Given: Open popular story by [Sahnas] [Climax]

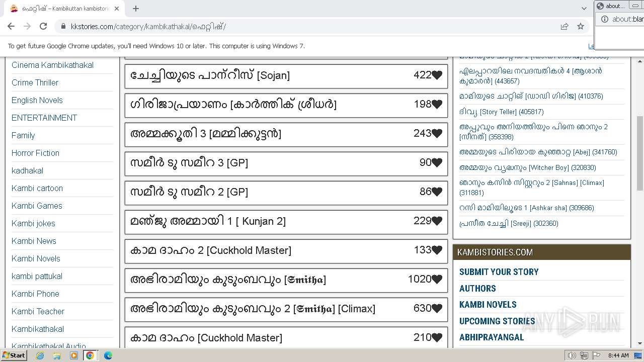Looking at the screenshot, I should pyautogui.click(x=531, y=188).
